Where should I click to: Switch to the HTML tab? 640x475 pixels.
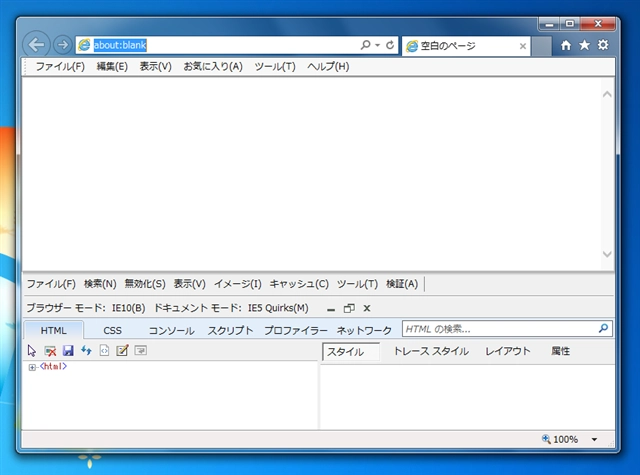[53, 330]
